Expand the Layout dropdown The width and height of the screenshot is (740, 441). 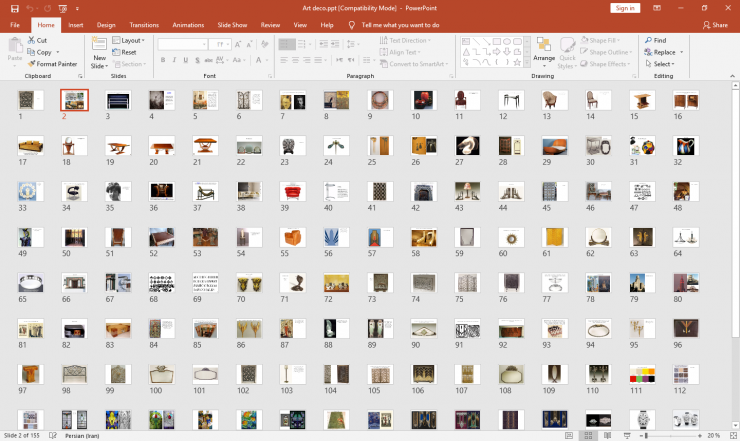[128, 40]
